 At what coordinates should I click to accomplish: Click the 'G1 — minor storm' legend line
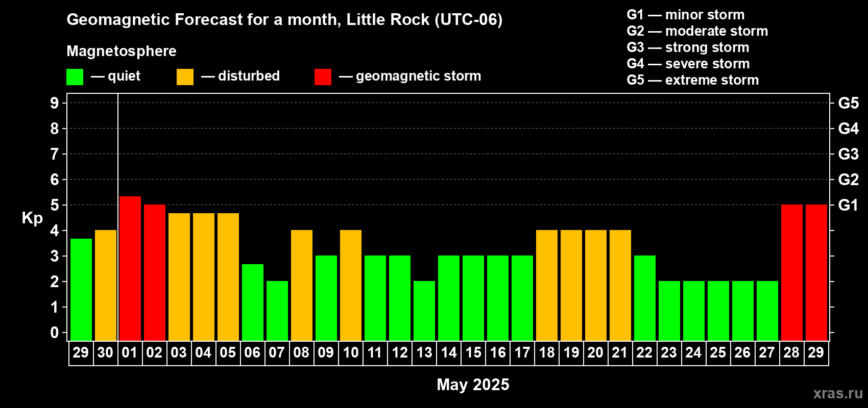point(686,15)
